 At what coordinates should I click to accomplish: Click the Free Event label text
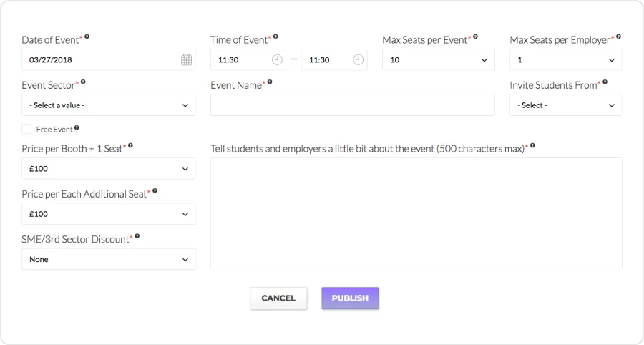click(x=54, y=130)
